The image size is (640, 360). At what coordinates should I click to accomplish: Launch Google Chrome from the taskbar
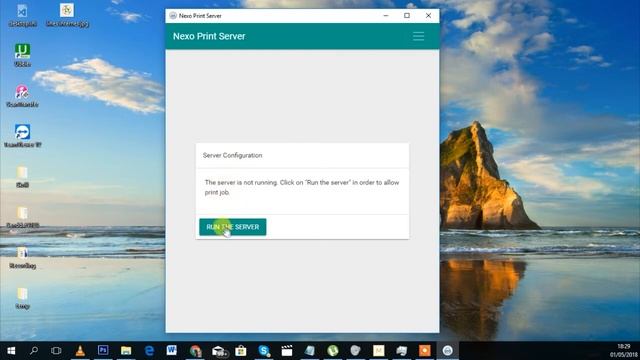pyautogui.click(x=195, y=351)
